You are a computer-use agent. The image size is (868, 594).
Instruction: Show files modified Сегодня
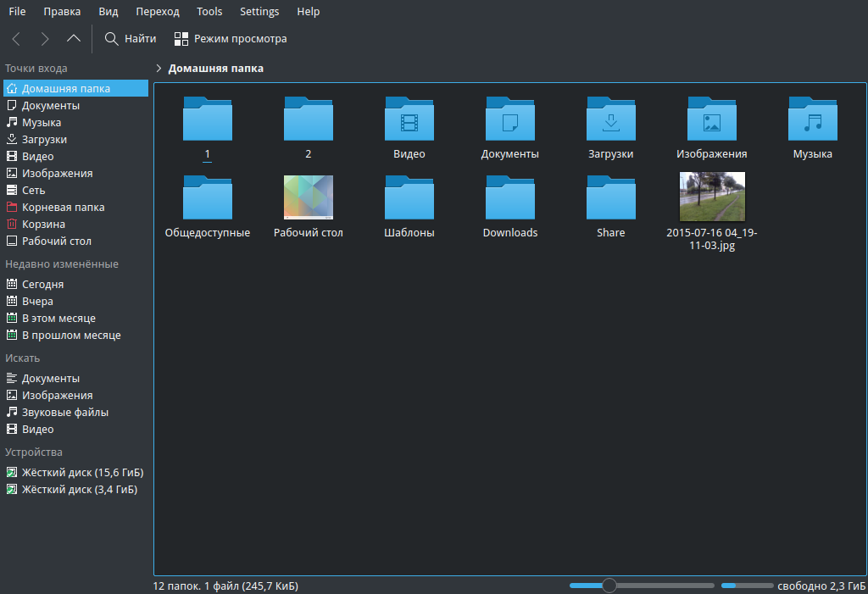[75, 285]
